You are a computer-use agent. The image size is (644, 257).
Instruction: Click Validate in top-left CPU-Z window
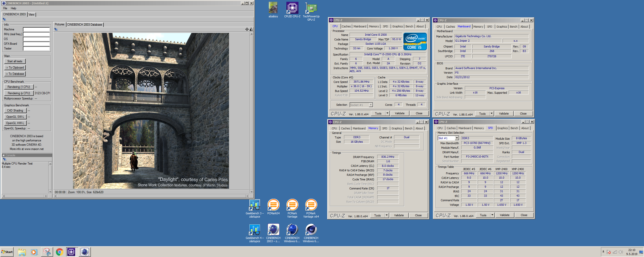click(400, 114)
